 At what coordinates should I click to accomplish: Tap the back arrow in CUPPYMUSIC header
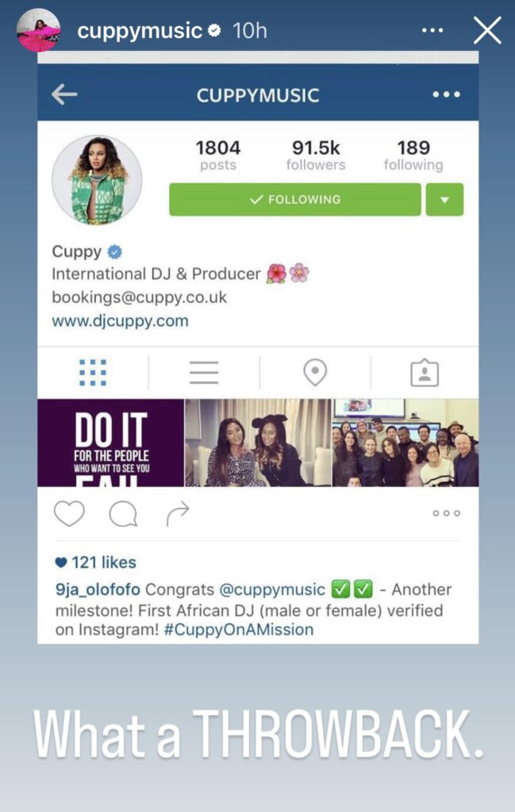64,94
